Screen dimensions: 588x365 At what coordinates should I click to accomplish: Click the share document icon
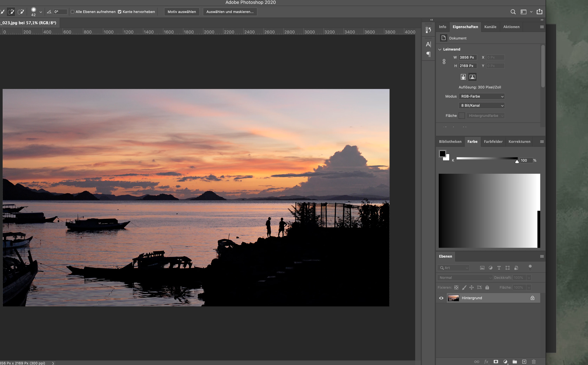point(540,12)
